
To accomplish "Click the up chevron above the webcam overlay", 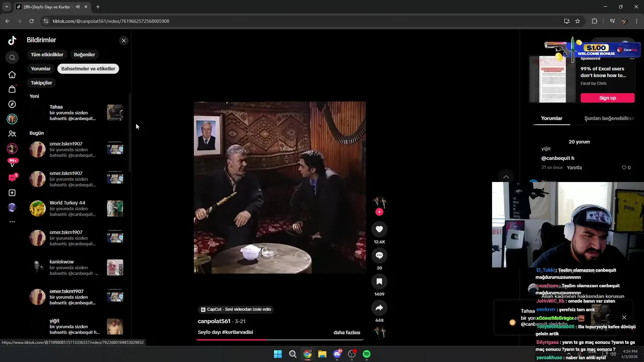I will point(506,177).
